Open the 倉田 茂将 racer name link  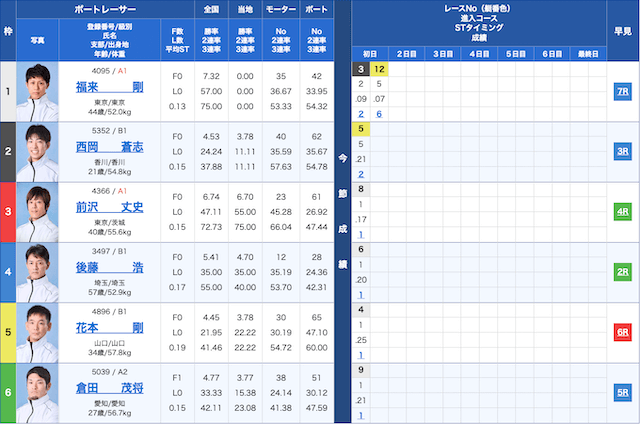click(x=109, y=387)
